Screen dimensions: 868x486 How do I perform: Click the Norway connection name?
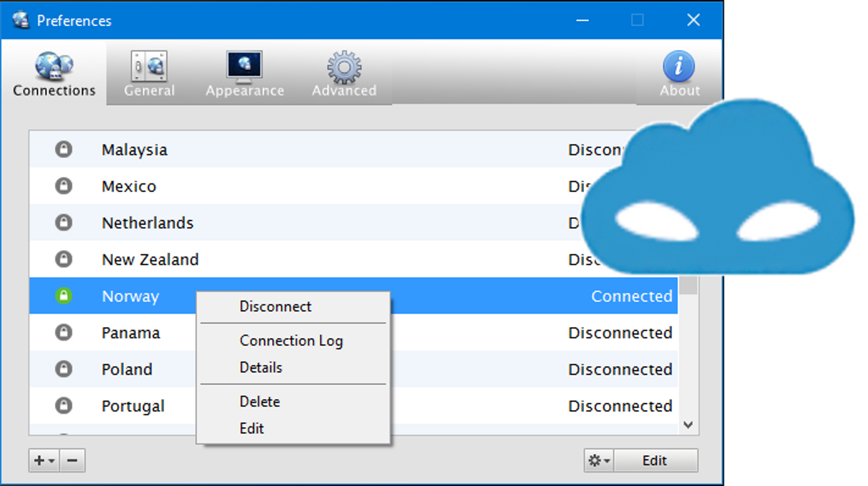point(131,296)
